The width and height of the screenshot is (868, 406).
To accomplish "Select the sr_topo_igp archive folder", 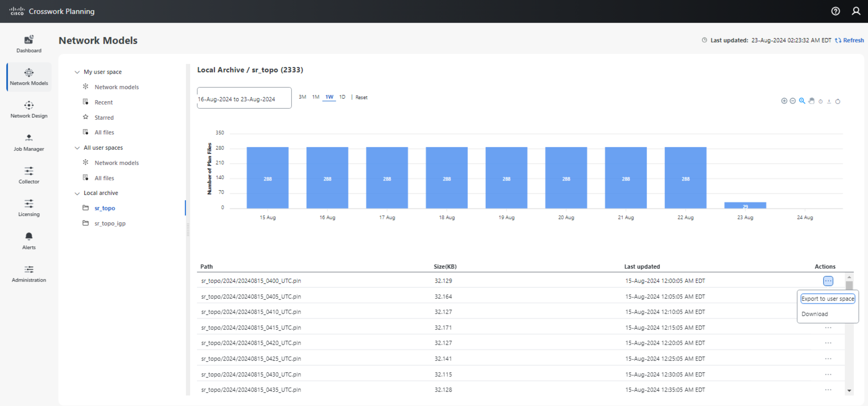I will (110, 224).
